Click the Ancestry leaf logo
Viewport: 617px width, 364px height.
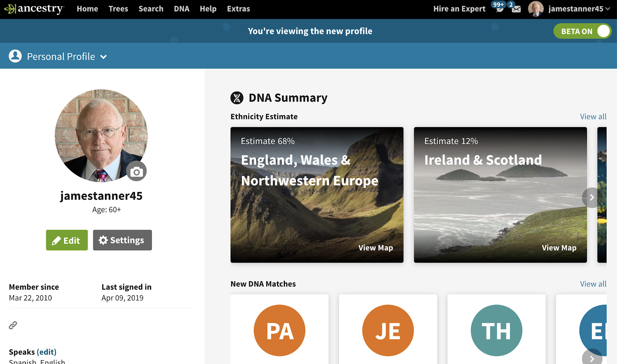click(x=10, y=8)
